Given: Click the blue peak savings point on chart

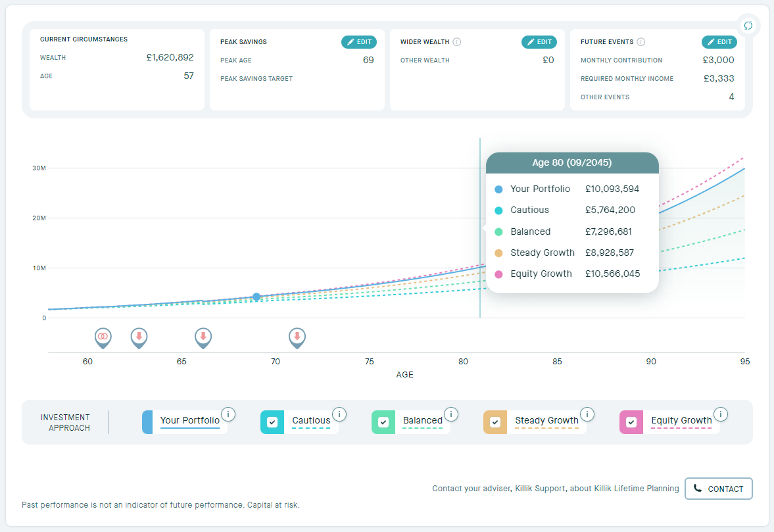Looking at the screenshot, I should click(256, 297).
